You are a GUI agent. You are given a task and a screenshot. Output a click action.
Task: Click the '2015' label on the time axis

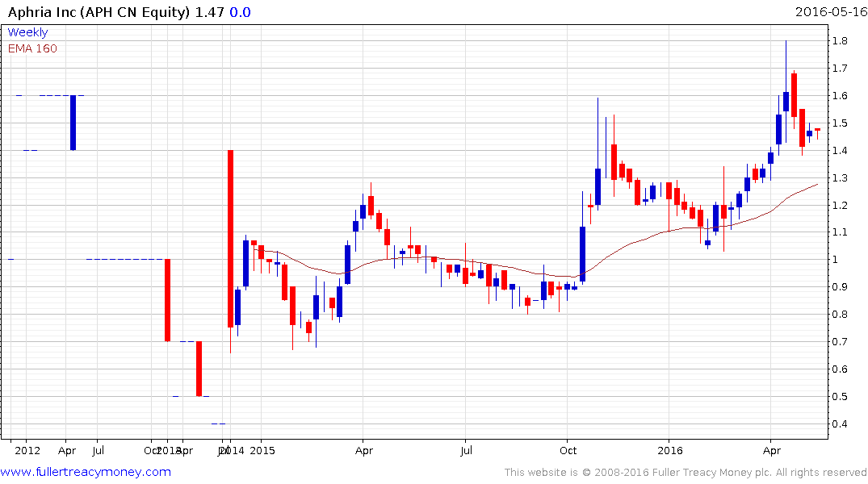262,450
